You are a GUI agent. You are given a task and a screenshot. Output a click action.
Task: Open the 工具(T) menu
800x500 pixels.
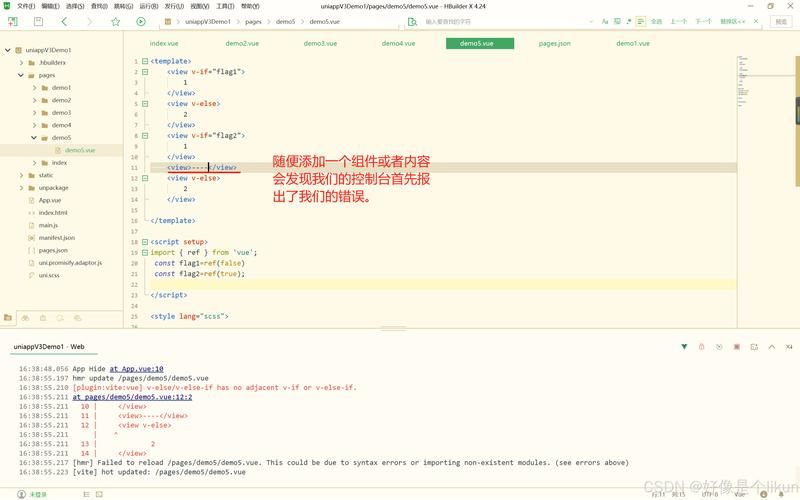click(x=225, y=6)
